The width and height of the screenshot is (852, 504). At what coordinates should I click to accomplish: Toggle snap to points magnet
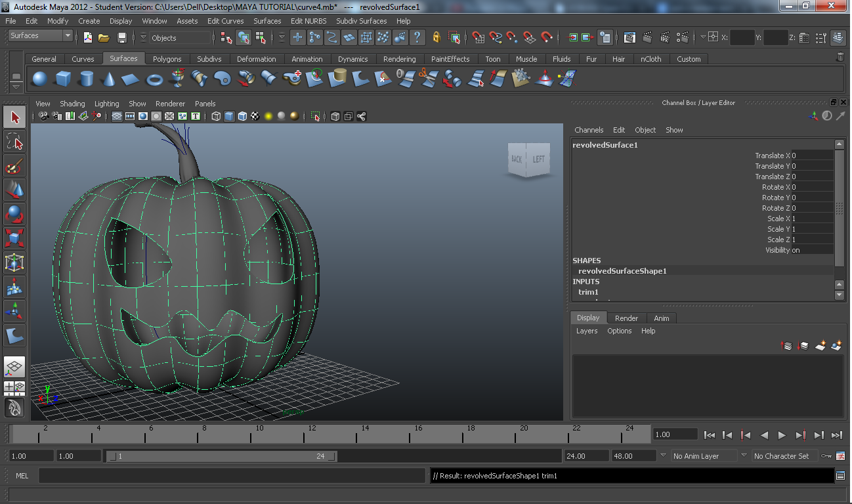(x=512, y=37)
